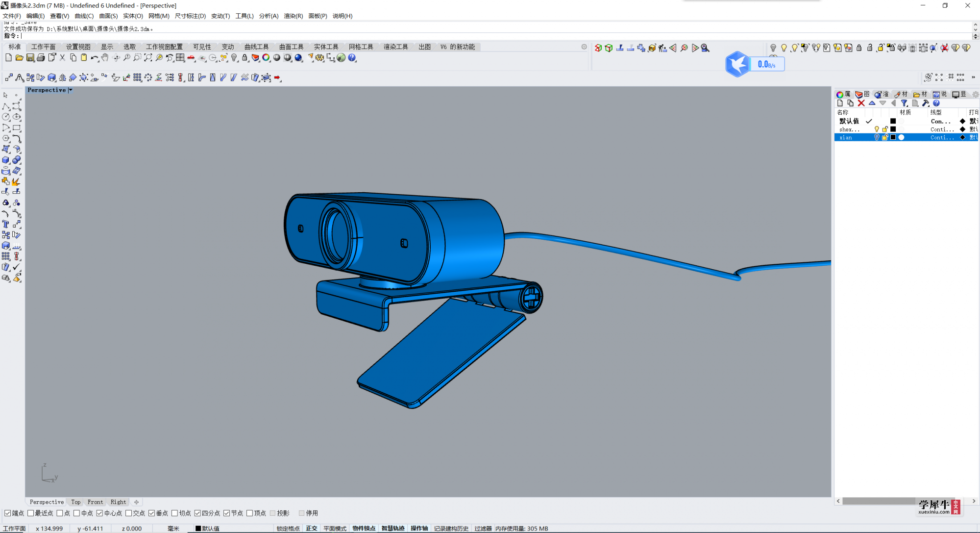Switch to the 曲线工具 toolbar tab

pos(256,47)
